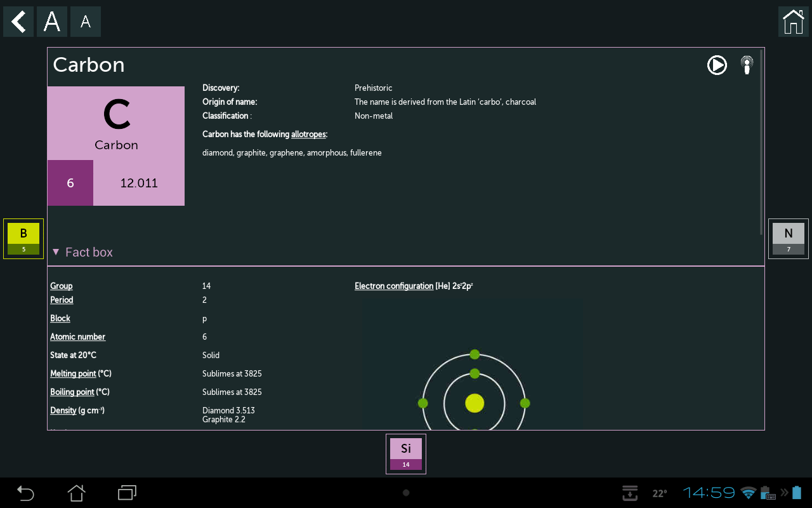
Task: Click the vertical scrollbar in Carbon panel
Action: point(762,141)
